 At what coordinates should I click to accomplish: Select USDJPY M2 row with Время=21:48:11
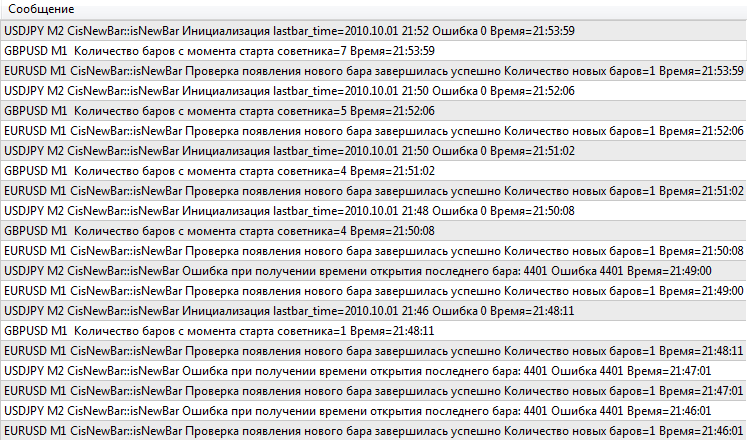[374, 311]
